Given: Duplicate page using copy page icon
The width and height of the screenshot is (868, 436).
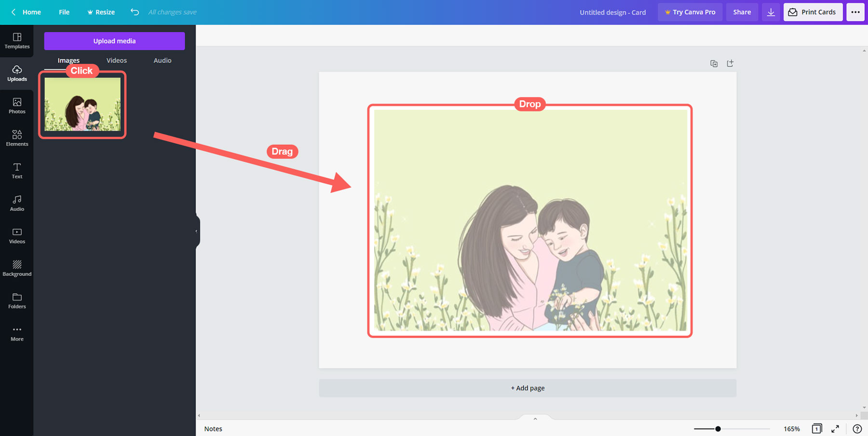Looking at the screenshot, I should tap(714, 64).
